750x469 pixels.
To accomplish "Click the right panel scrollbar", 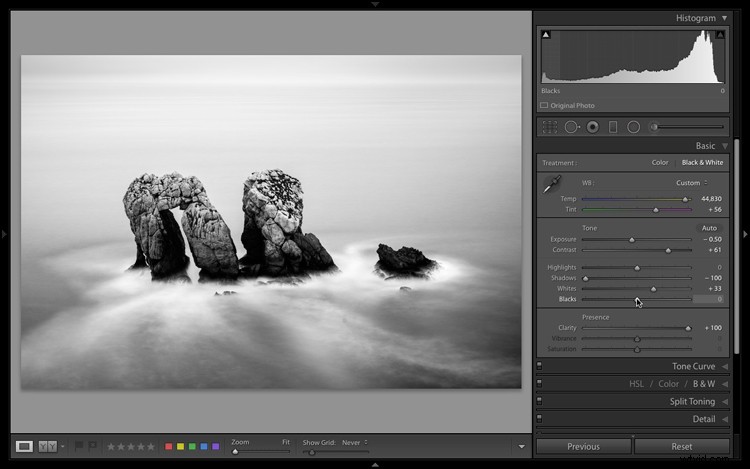I will click(736, 249).
